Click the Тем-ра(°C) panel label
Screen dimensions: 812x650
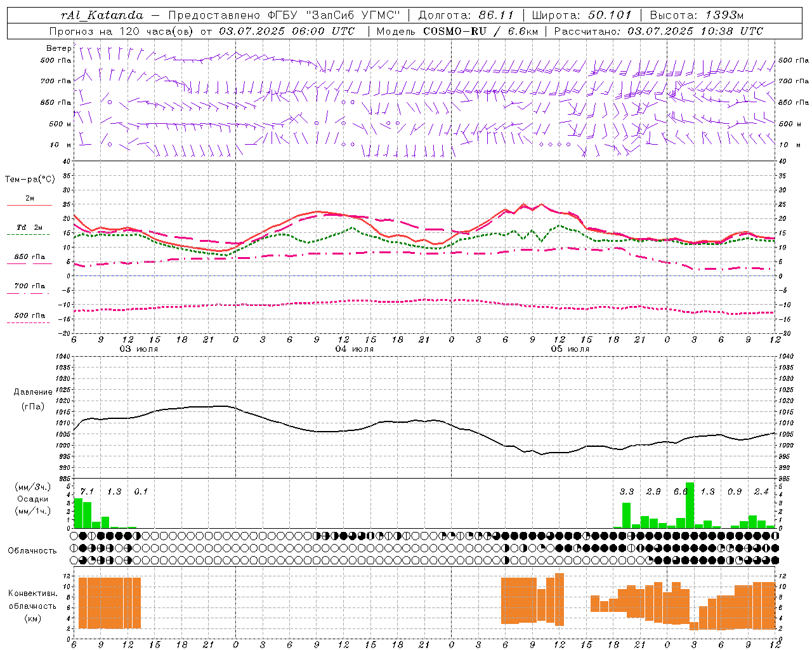(x=30, y=180)
